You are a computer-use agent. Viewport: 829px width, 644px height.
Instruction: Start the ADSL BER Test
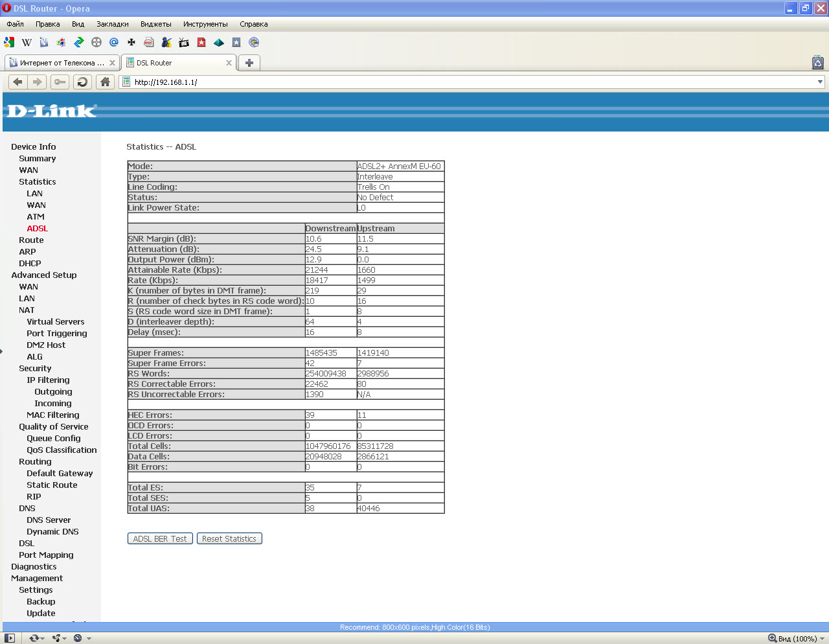160,539
